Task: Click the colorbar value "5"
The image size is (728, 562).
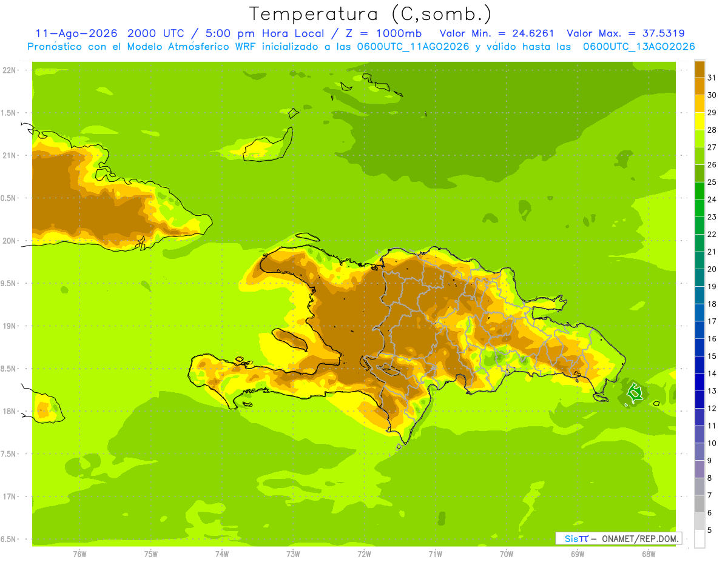Action: coord(710,530)
